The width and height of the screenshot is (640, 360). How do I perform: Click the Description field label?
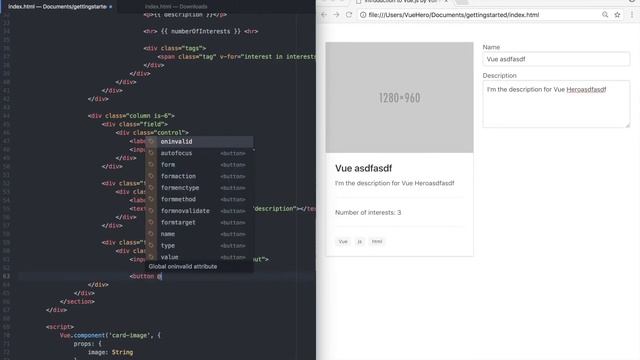click(499, 76)
